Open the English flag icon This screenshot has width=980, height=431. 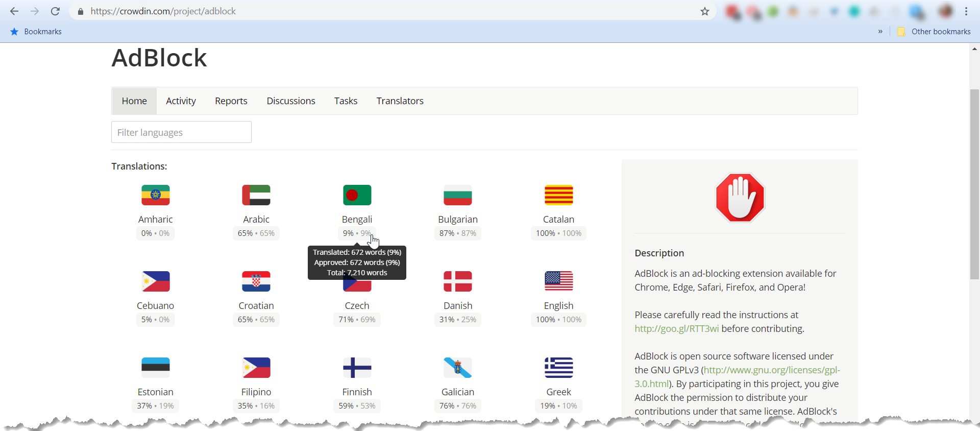(559, 281)
